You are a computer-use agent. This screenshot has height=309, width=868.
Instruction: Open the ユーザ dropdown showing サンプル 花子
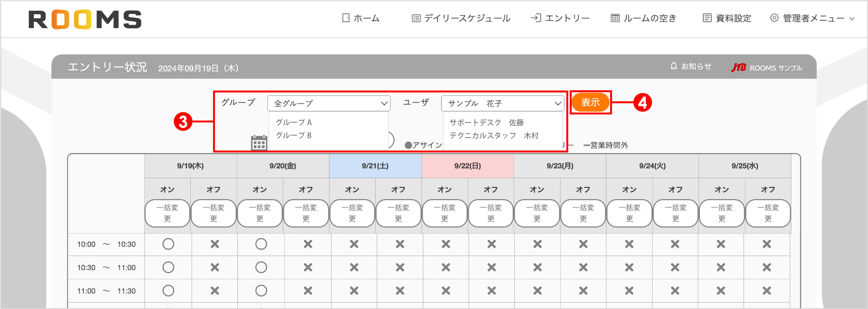coord(503,103)
